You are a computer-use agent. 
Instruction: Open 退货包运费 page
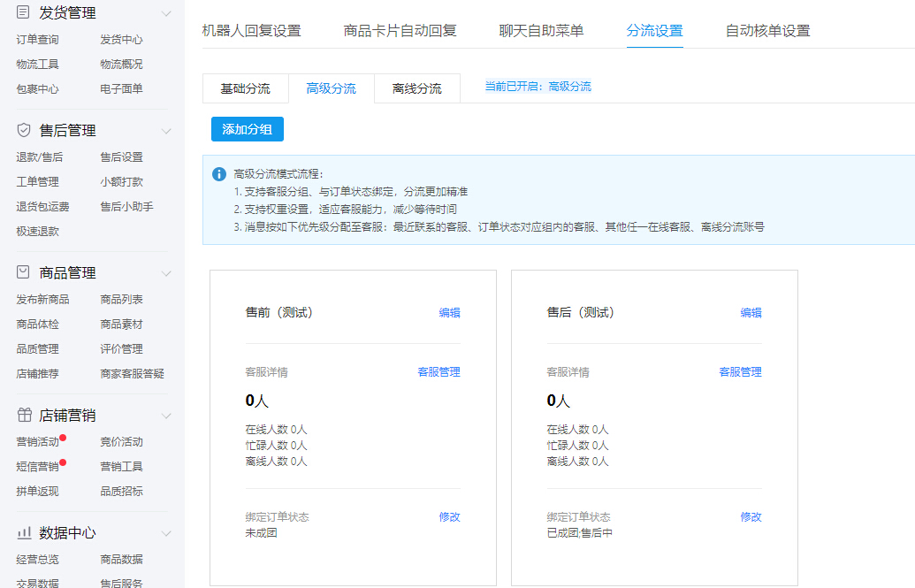point(43,207)
